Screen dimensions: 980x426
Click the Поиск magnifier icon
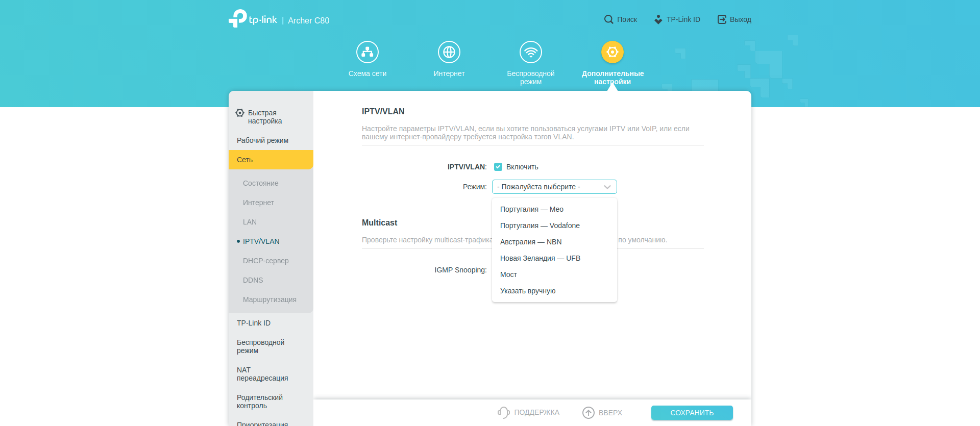click(608, 19)
